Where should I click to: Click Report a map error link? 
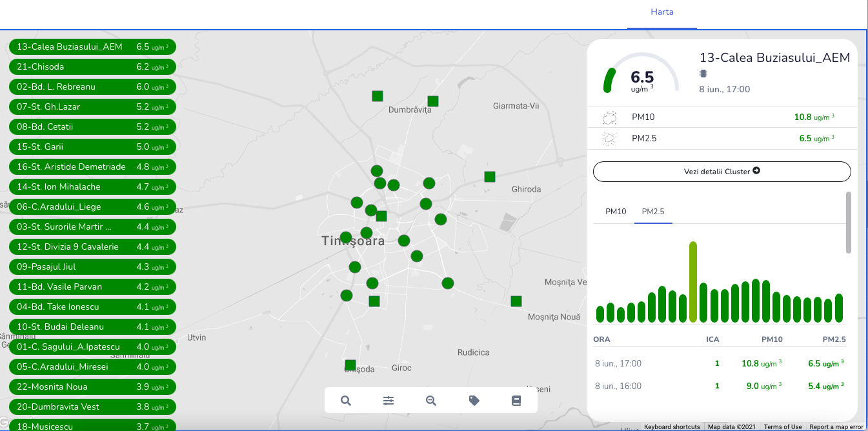click(x=836, y=426)
